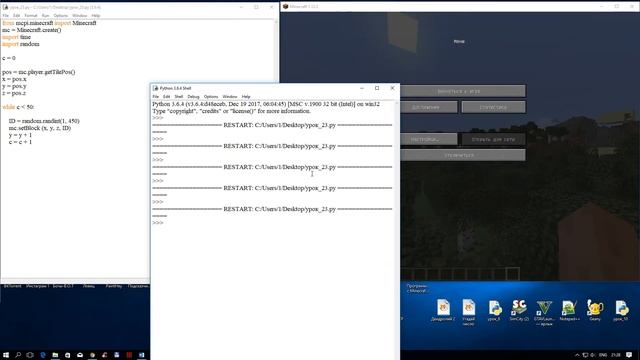Click 'while c < 50:' line in editor
Viewport: 640px width, 360px height.
click(x=18, y=107)
